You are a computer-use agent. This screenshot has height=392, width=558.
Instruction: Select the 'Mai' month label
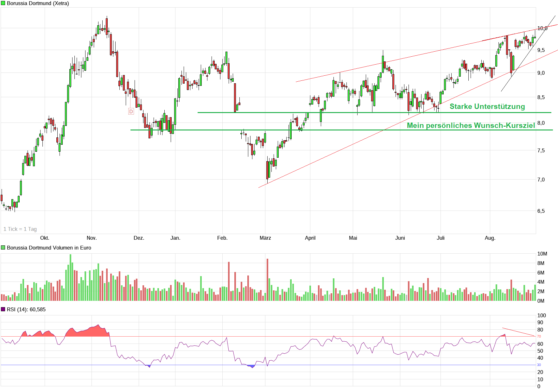point(353,238)
